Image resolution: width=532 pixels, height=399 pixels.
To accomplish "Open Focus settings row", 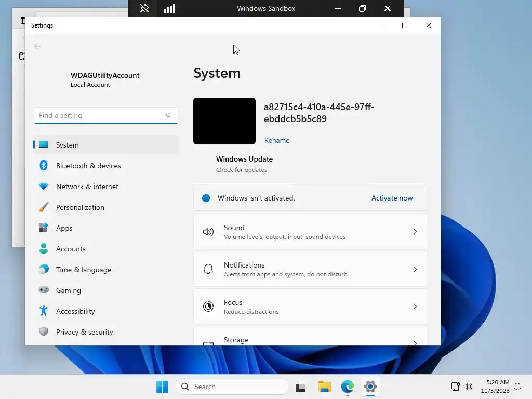I will (x=311, y=307).
